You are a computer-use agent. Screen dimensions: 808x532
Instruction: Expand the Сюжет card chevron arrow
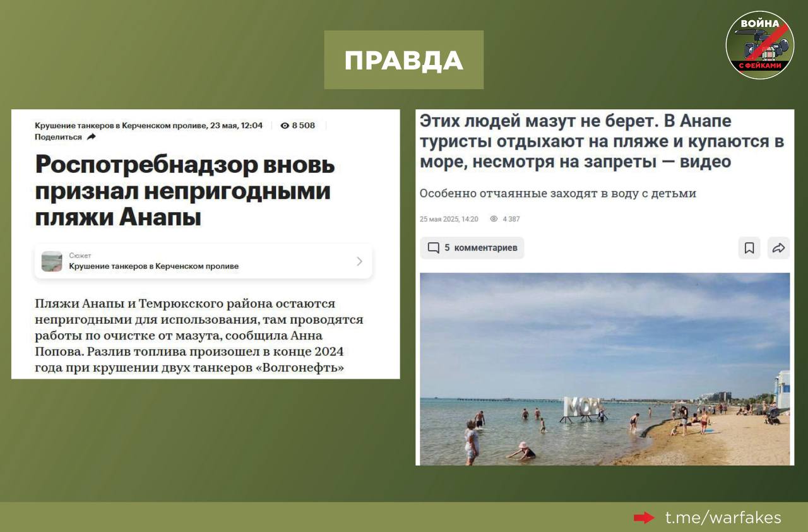click(359, 261)
